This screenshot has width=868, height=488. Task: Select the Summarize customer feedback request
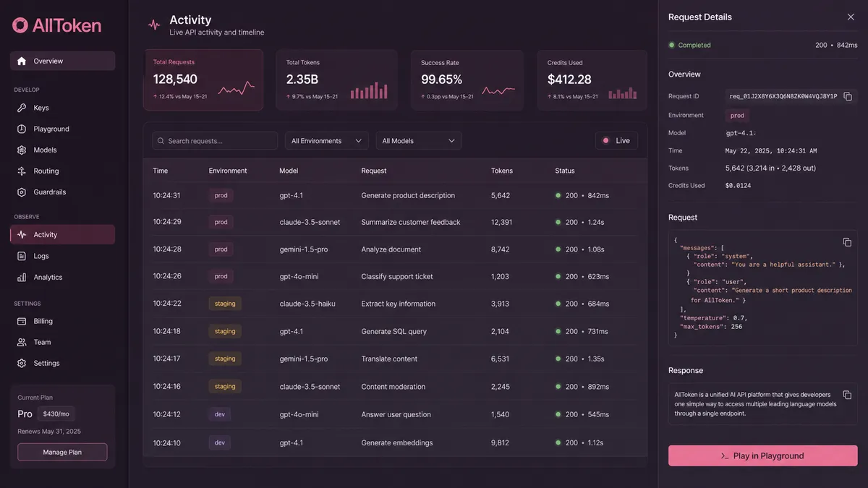click(x=395, y=222)
